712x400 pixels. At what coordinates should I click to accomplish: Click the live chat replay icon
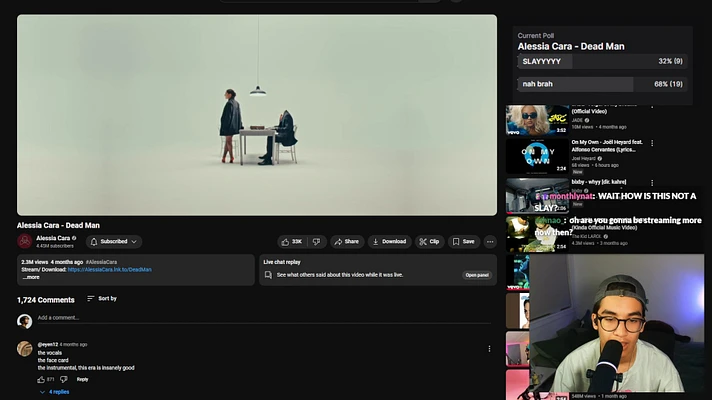tap(268, 275)
